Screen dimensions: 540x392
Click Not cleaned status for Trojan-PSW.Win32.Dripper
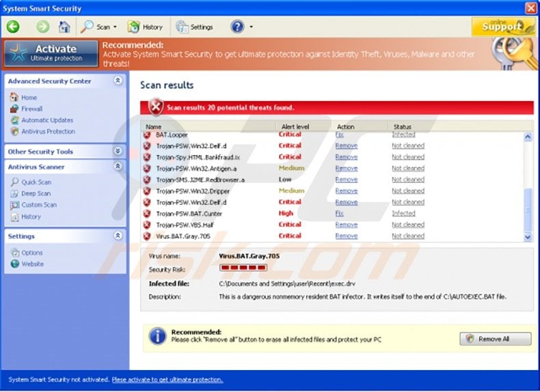[408, 191]
